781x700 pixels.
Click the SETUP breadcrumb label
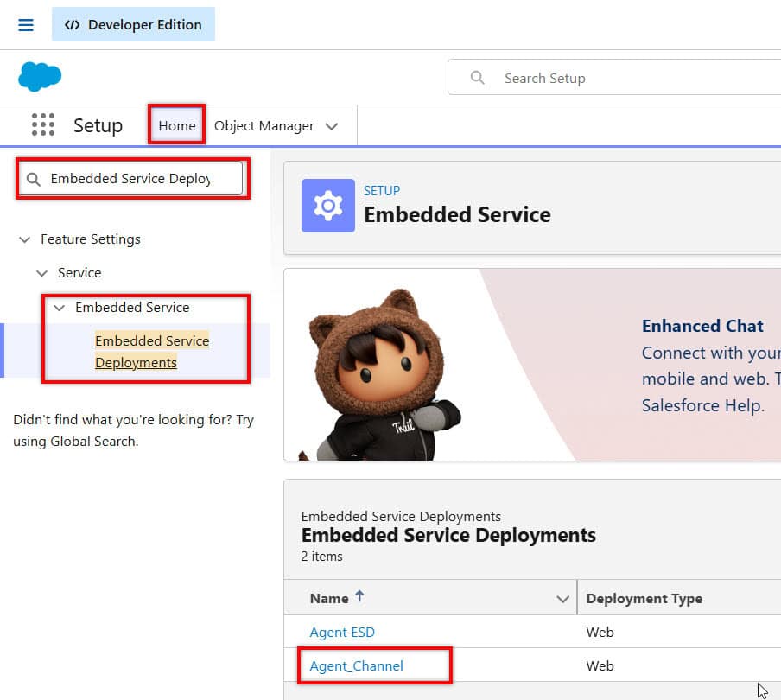[x=382, y=191]
